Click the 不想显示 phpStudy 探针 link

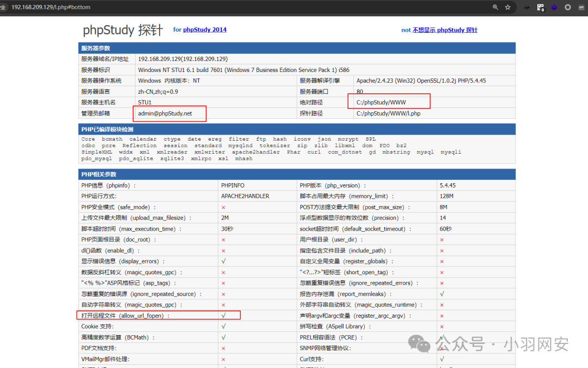(445, 30)
